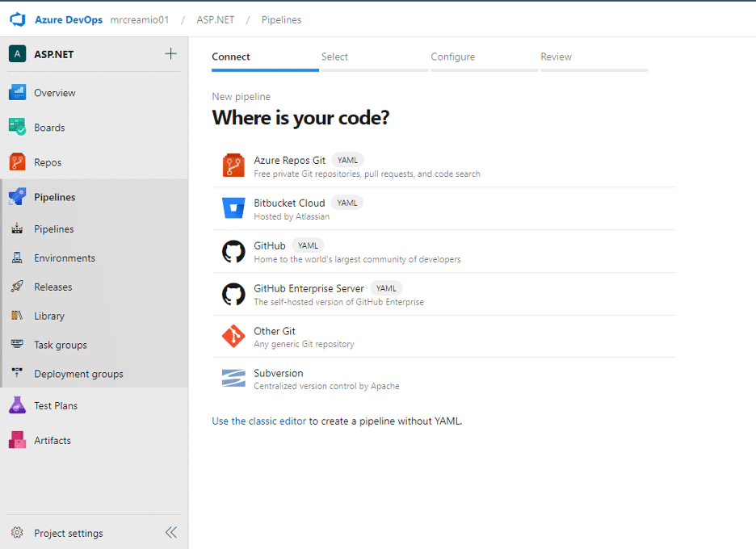Open Environments in the sidebar
The image size is (756, 549).
94,258
